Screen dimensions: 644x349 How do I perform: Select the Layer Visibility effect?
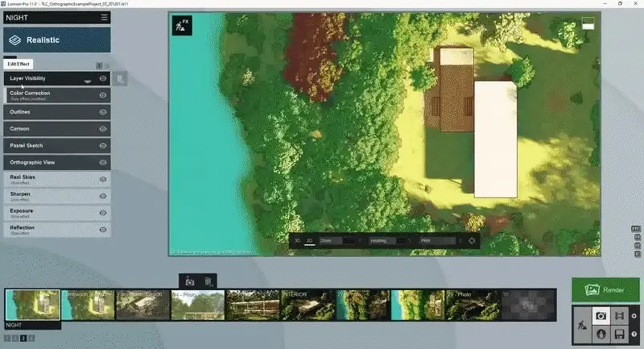point(57,78)
